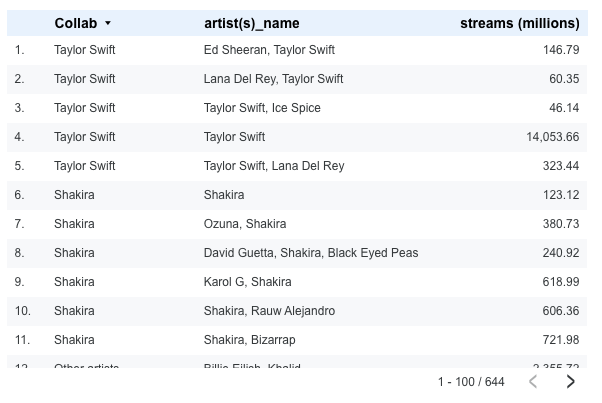This screenshot has width=602, height=403.
Task: Select the 146.79 streams value
Action: tap(560, 49)
